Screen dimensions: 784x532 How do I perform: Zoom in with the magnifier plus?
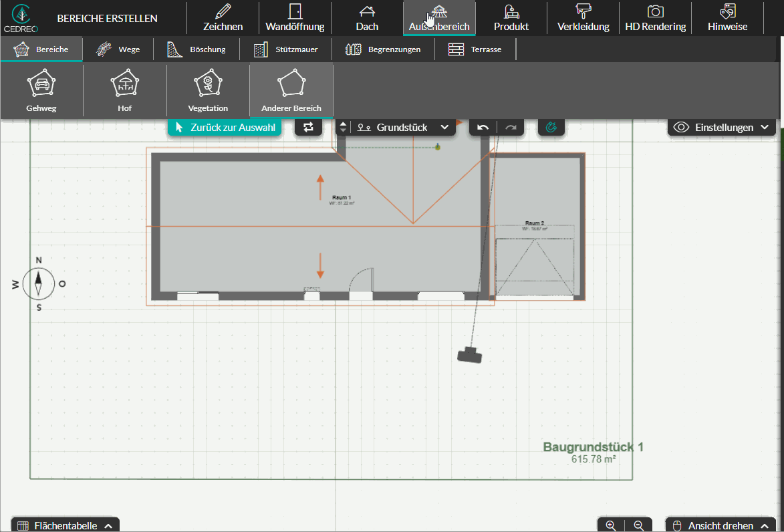(x=610, y=525)
